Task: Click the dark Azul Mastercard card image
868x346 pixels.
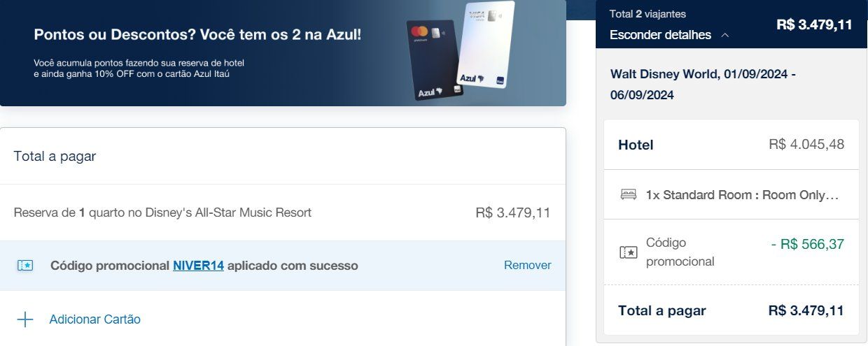Action: [434, 60]
